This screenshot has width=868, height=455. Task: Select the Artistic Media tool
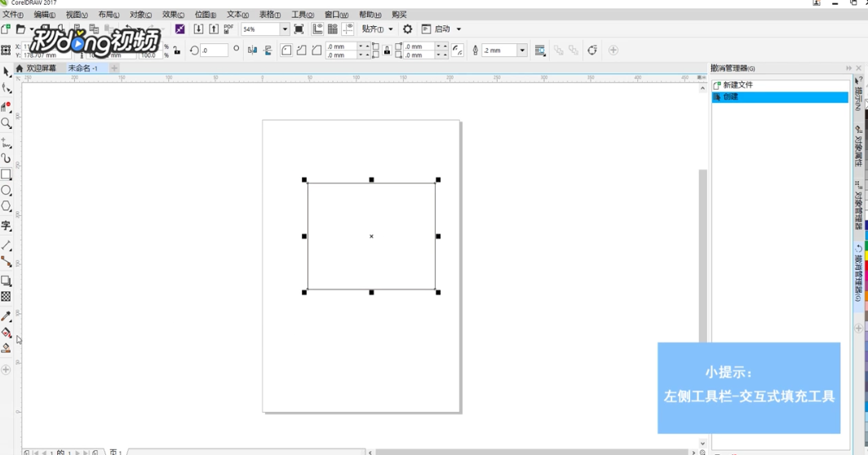pos(6,158)
